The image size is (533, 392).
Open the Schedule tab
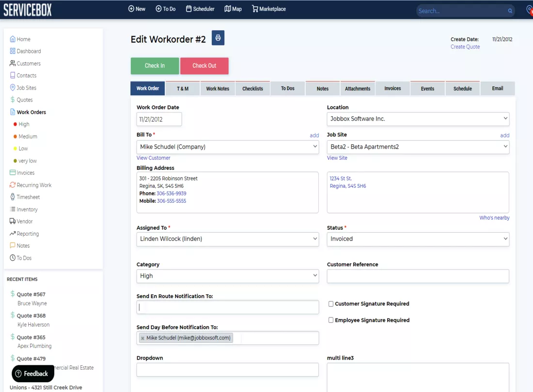(463, 89)
